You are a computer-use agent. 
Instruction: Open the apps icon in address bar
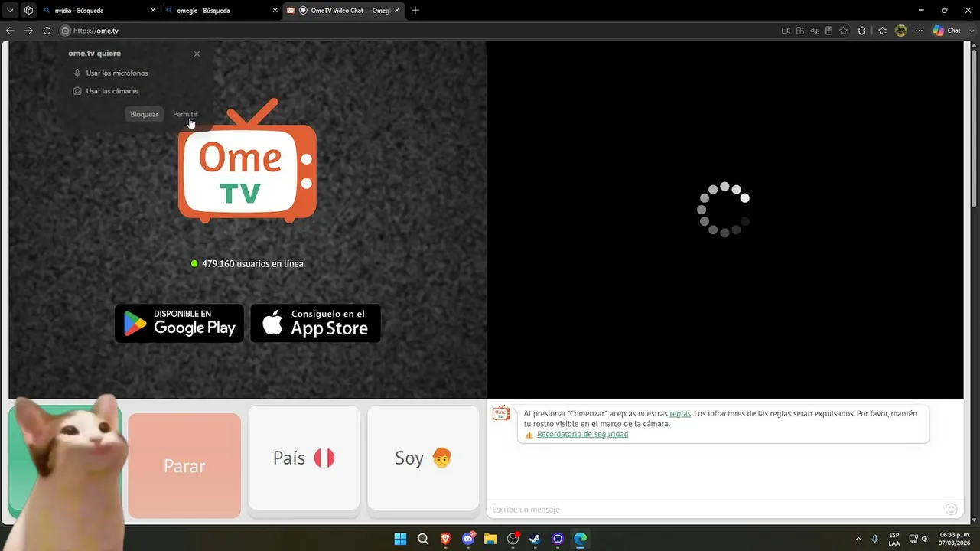800,31
